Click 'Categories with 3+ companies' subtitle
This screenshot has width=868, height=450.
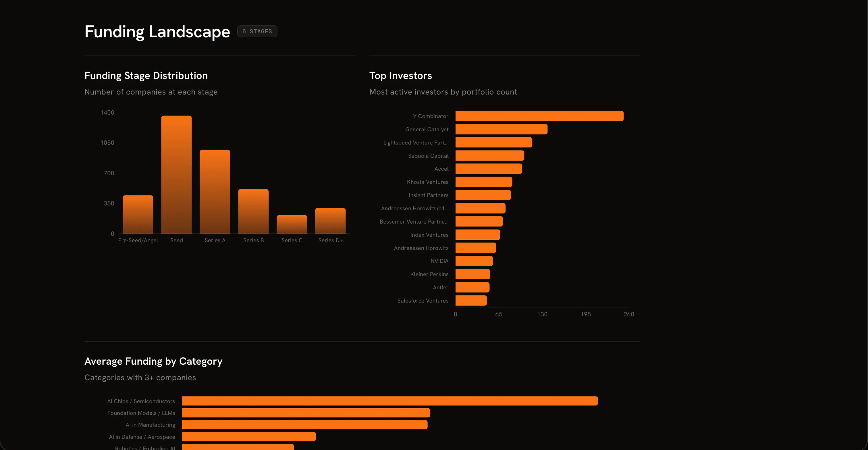(140, 377)
